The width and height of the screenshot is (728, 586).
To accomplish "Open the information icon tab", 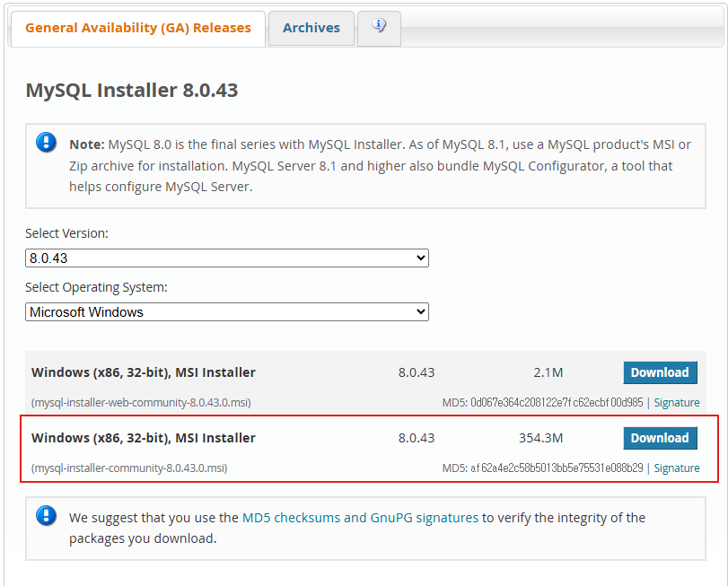I will tap(379, 27).
